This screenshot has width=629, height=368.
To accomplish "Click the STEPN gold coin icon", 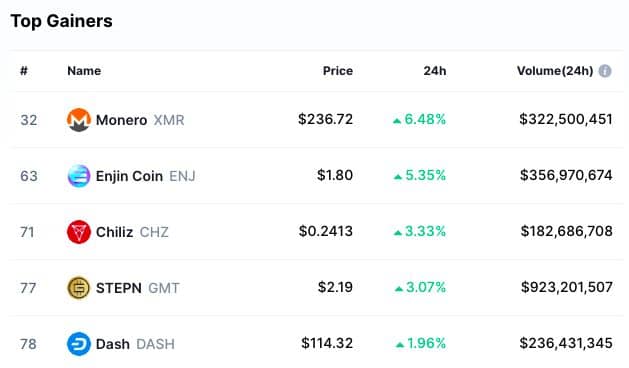I will click(x=79, y=288).
